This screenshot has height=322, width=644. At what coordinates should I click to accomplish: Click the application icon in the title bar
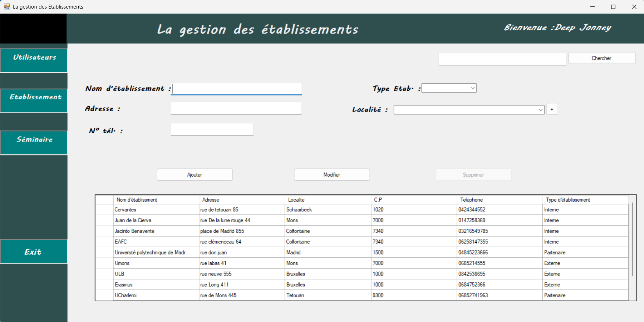[7, 6]
